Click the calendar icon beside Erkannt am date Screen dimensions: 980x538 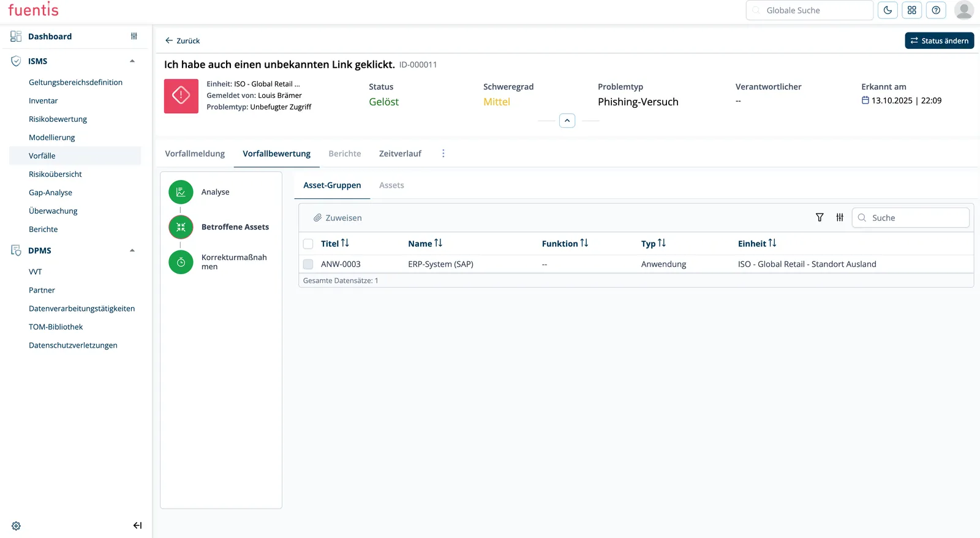coord(865,100)
